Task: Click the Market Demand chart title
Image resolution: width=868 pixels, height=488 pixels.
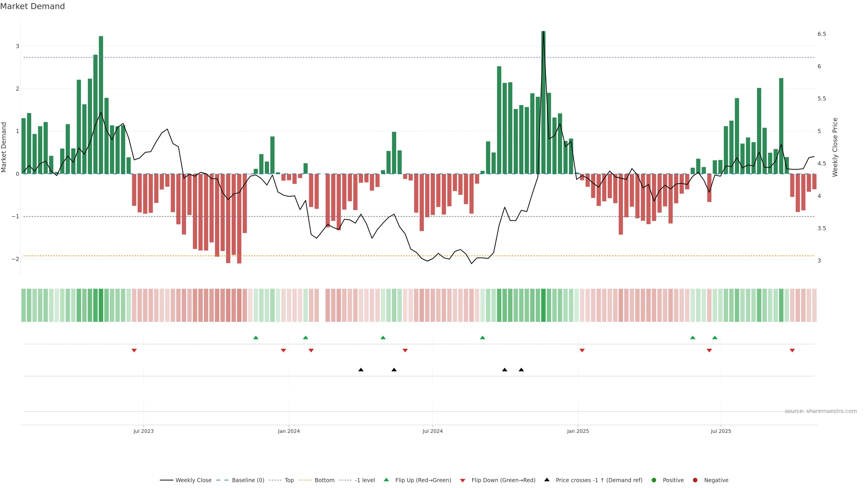Action: (32, 6)
